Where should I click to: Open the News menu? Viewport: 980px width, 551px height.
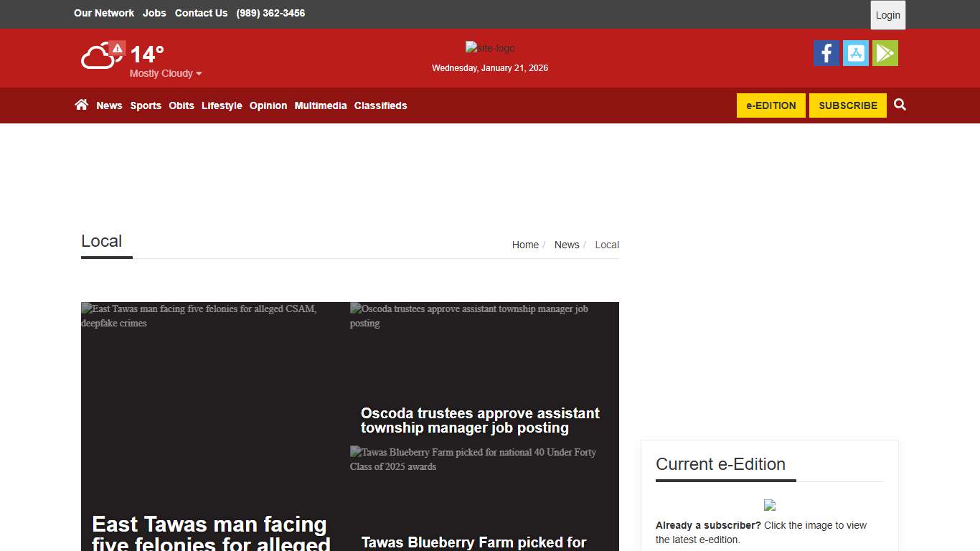(x=109, y=105)
